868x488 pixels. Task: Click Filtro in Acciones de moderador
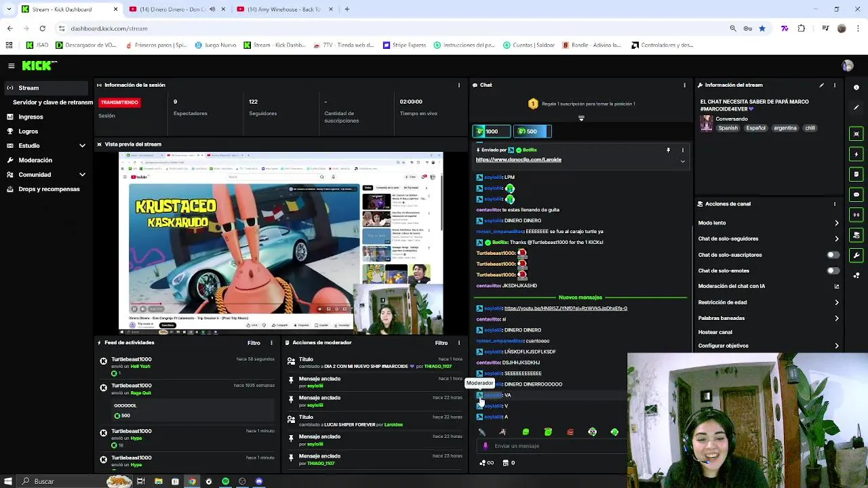pyautogui.click(x=441, y=343)
